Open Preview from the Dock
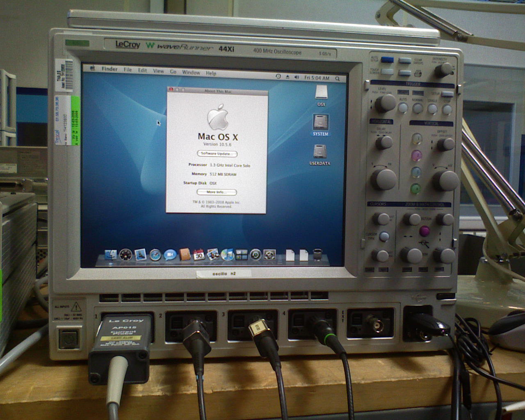 (x=213, y=255)
